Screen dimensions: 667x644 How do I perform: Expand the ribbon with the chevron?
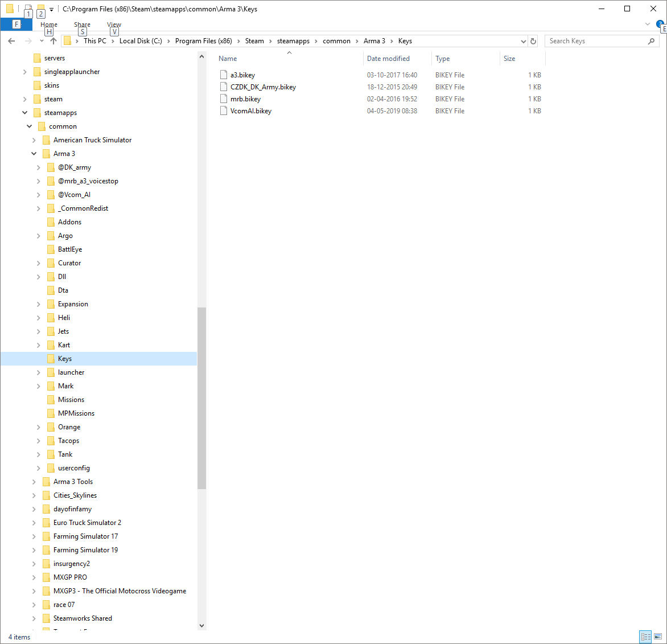pos(648,24)
